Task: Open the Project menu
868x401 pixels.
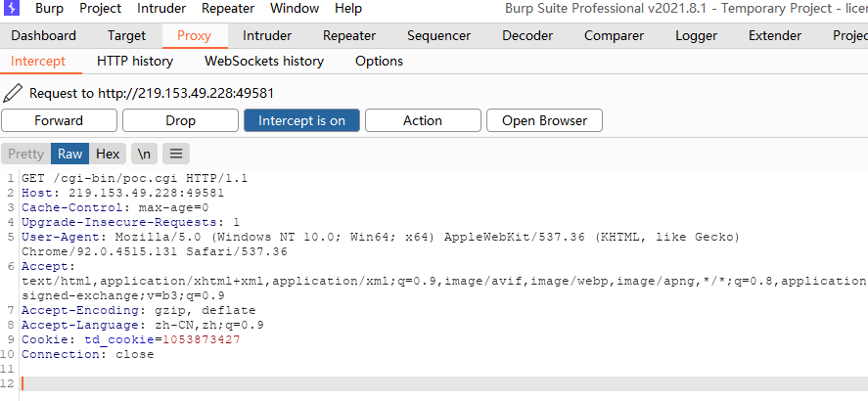Action: pos(100,8)
